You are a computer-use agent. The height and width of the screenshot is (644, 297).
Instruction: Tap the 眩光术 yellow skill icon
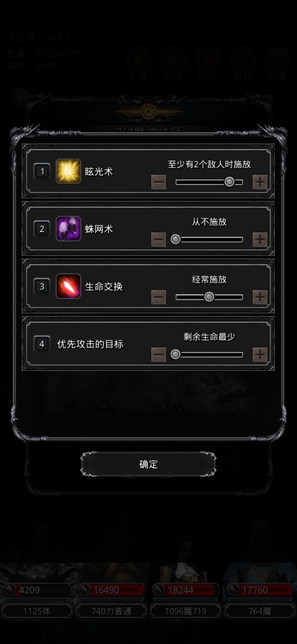(x=68, y=171)
